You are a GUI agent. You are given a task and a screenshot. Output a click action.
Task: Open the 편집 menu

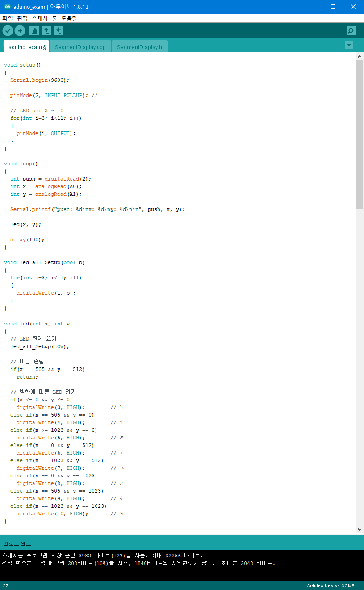click(x=22, y=18)
